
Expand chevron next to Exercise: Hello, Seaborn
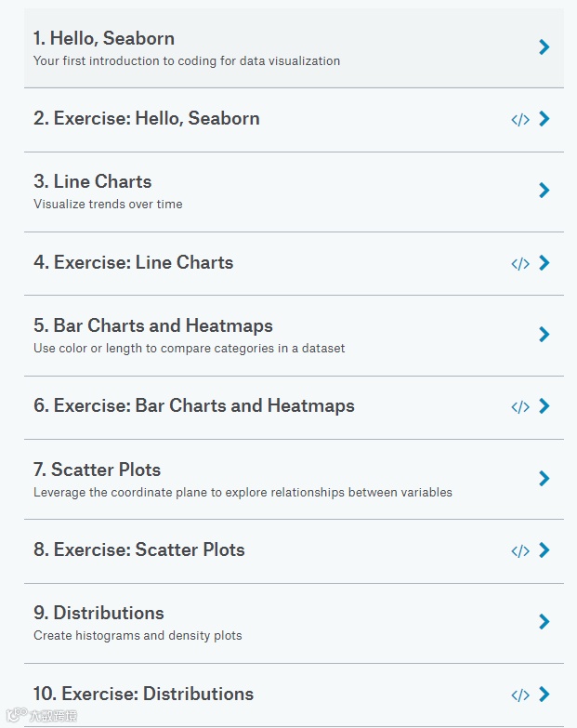(544, 119)
